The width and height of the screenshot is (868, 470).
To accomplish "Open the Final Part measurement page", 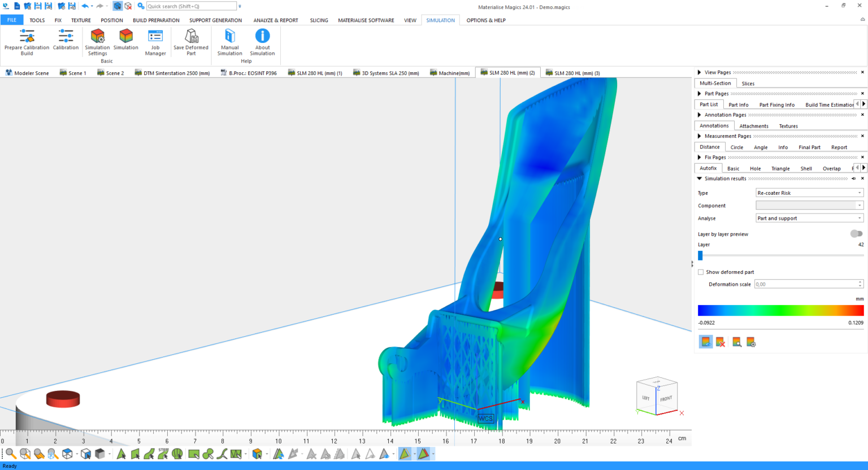I will 809,147.
